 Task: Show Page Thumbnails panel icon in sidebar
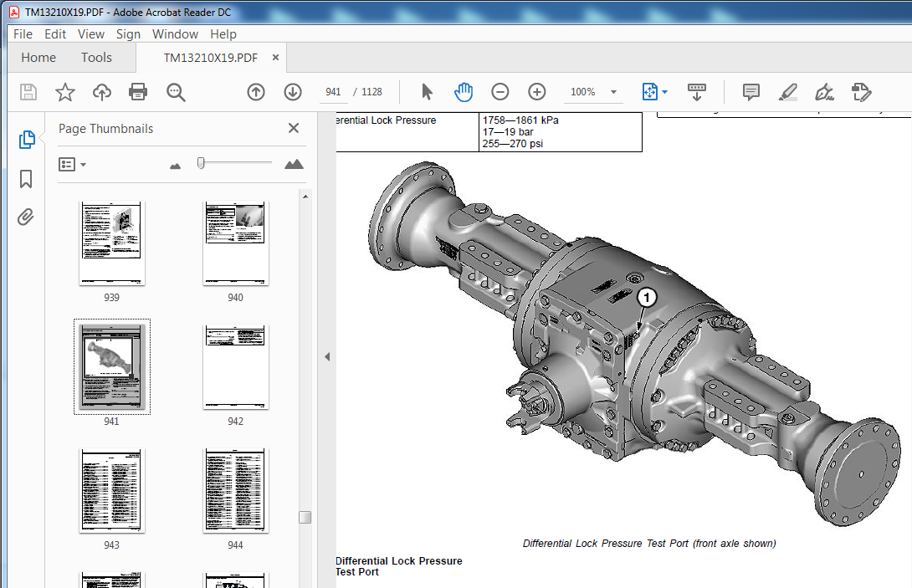tap(27, 140)
